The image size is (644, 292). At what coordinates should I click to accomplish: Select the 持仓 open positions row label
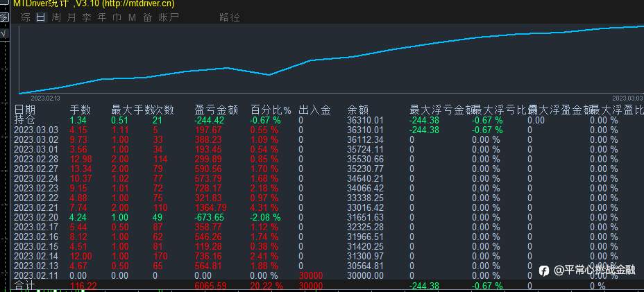(x=25, y=120)
